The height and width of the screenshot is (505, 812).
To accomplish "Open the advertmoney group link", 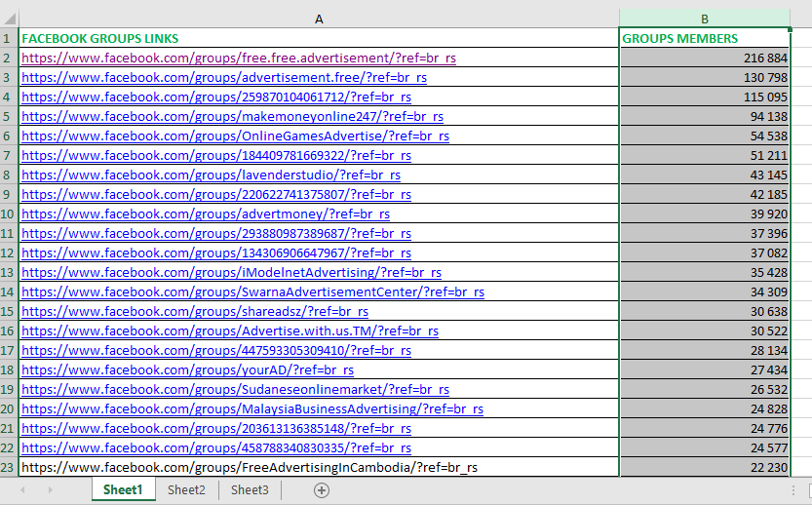I will coord(206,214).
